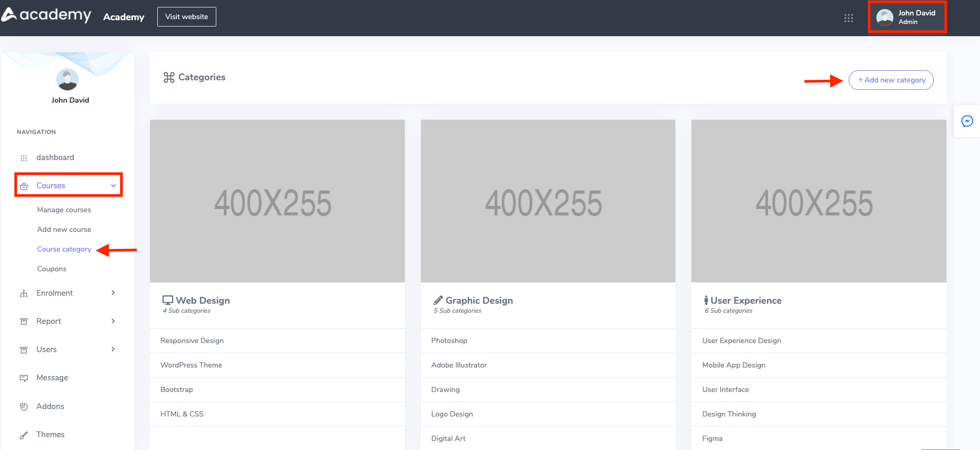This screenshot has height=450, width=980.
Task: Click the Addons icon in sidebar
Action: [24, 406]
